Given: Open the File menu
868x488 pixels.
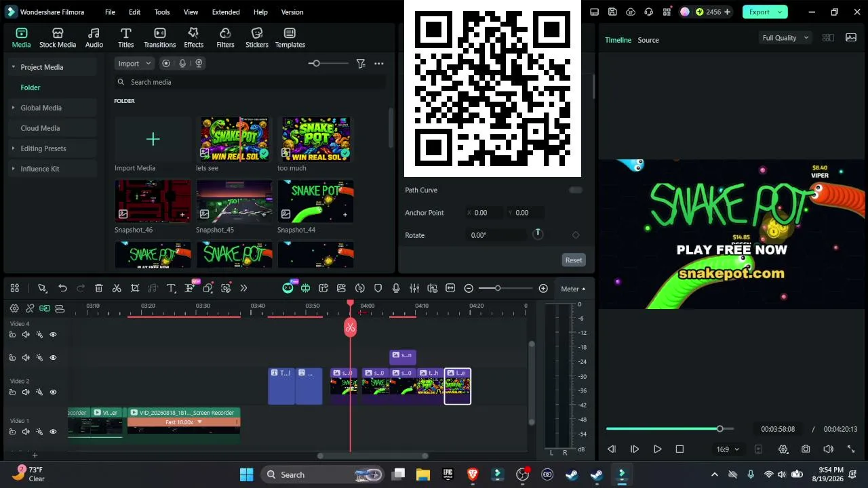Looking at the screenshot, I should (x=110, y=12).
